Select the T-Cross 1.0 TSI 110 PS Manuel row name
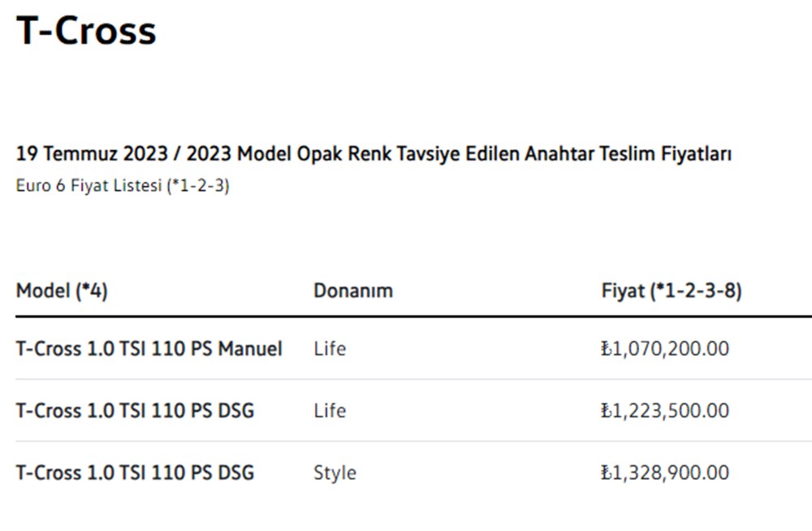 coord(149,348)
